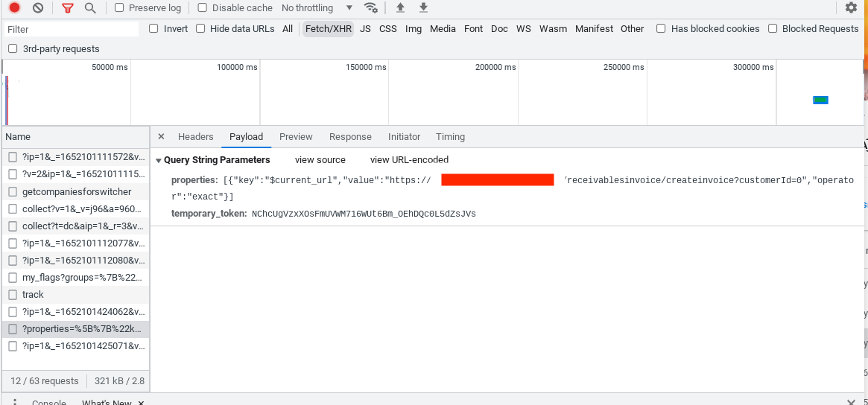Click green marker in timeline overview
The height and width of the screenshot is (405, 868).
(x=820, y=101)
